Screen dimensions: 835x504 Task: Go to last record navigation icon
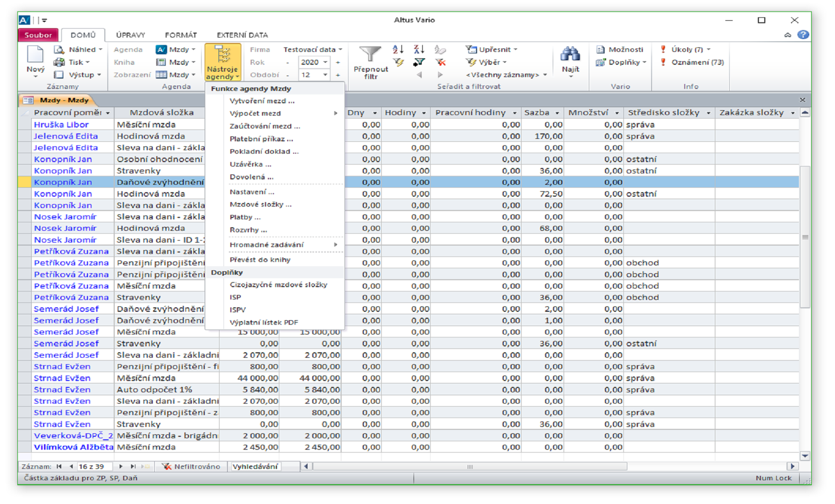133,466
